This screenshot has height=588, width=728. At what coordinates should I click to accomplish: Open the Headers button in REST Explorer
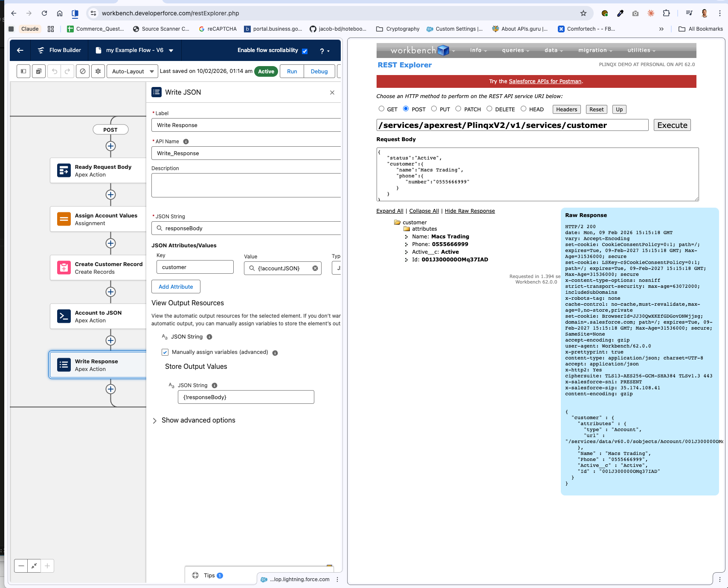(566, 109)
